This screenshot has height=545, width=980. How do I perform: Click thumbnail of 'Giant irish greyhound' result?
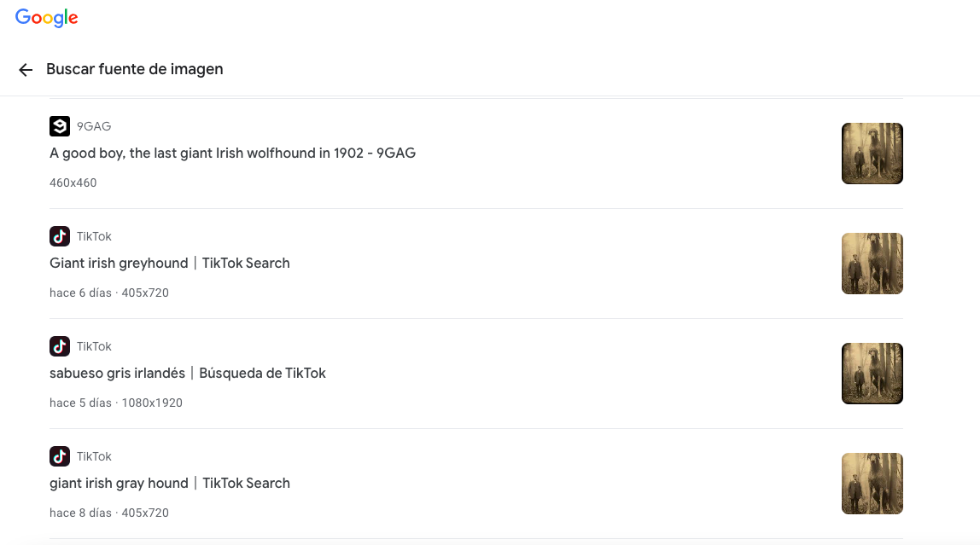pyautogui.click(x=872, y=264)
